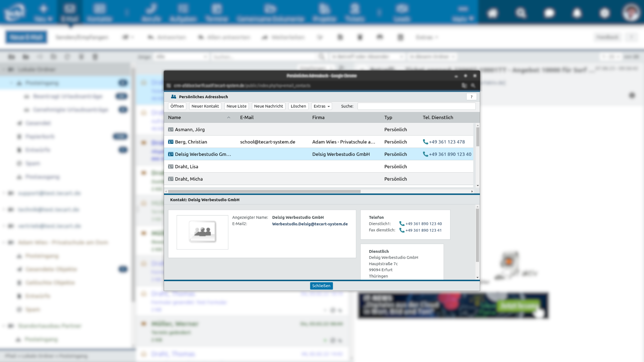644x362 pixels.
Task: Click the phone icon in the Delsig Werbestudio row
Action: click(425, 154)
